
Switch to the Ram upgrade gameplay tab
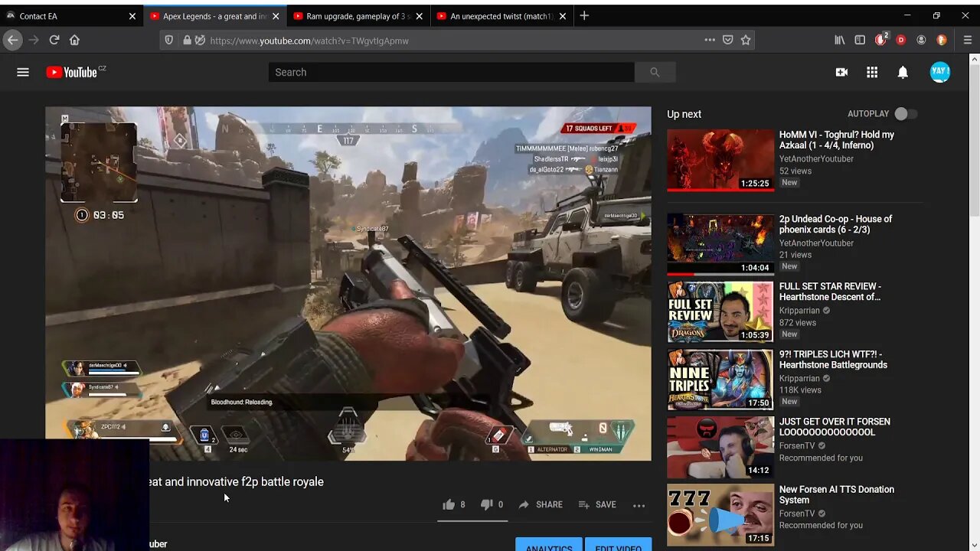click(357, 15)
